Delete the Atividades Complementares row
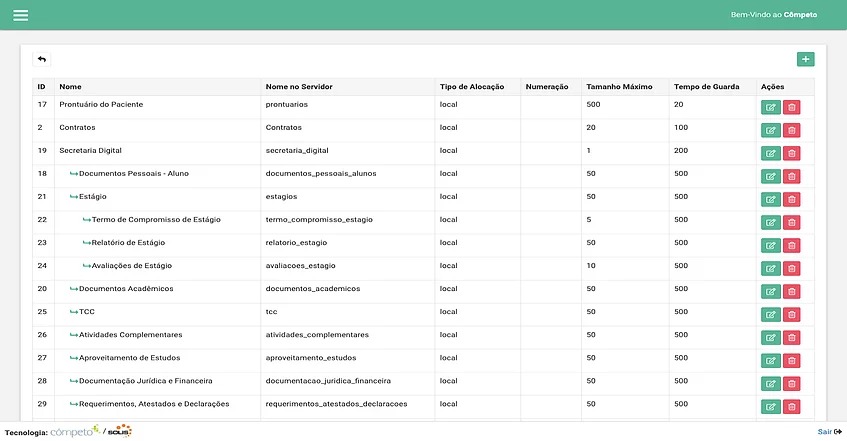The width and height of the screenshot is (847, 441). click(x=792, y=337)
